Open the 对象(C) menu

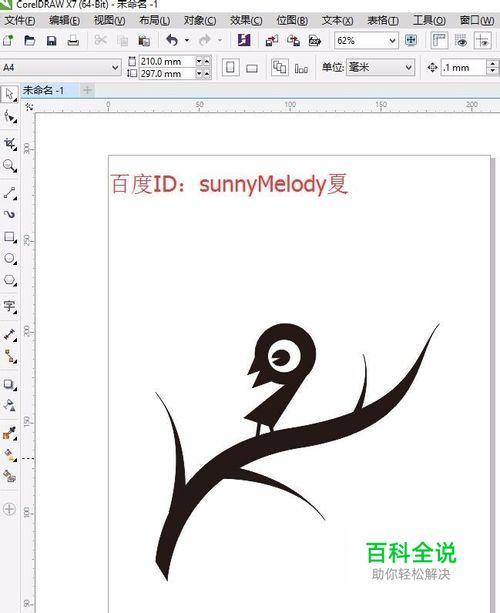(x=200, y=20)
